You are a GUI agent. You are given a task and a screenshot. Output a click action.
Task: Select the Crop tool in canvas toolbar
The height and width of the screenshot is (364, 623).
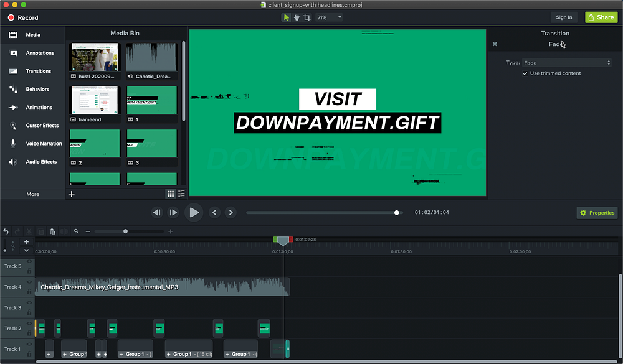[307, 17]
